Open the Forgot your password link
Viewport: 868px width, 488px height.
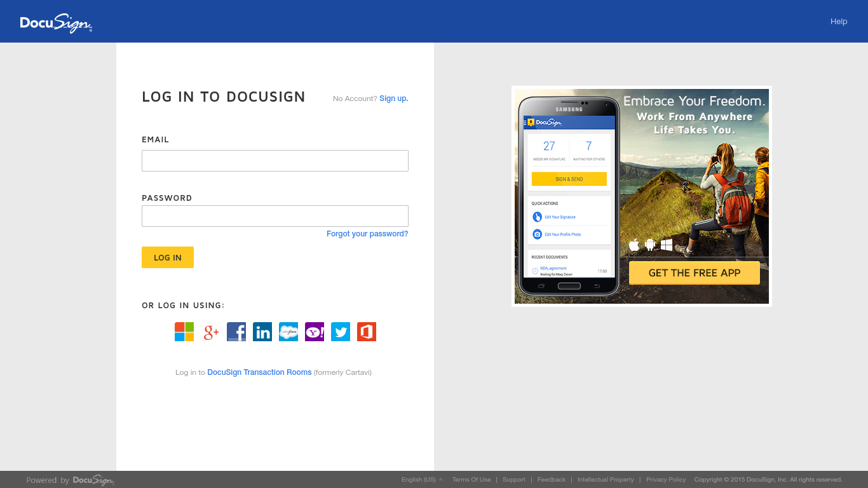coord(367,234)
